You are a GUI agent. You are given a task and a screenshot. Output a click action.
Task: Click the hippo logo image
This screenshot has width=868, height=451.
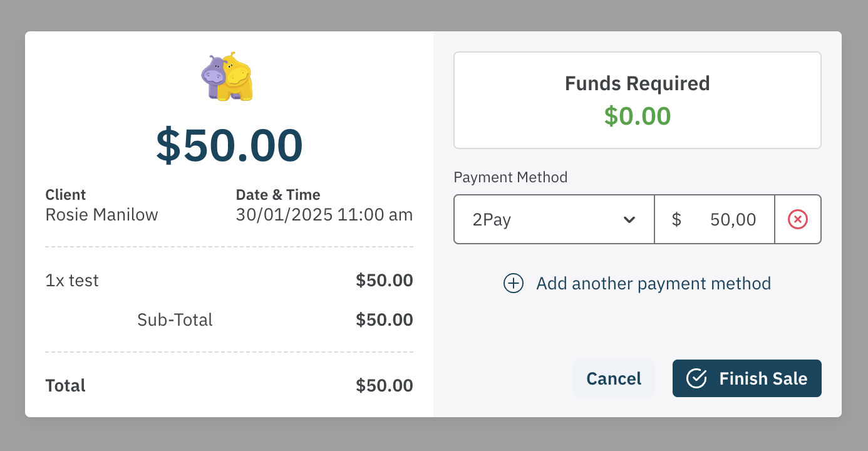pos(227,76)
